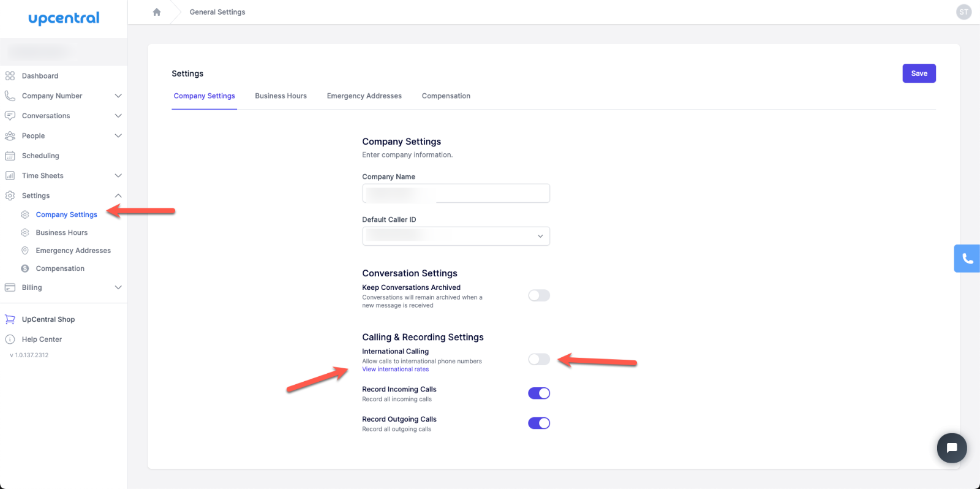Open the chat support bubble
980x489 pixels.
click(x=952, y=448)
